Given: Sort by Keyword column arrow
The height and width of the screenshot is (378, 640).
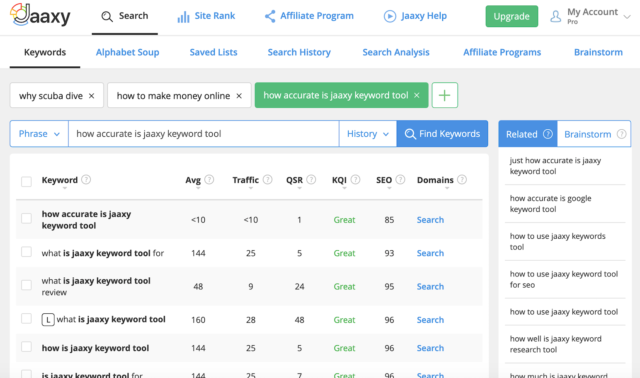Looking at the screenshot, I should tap(65, 188).
